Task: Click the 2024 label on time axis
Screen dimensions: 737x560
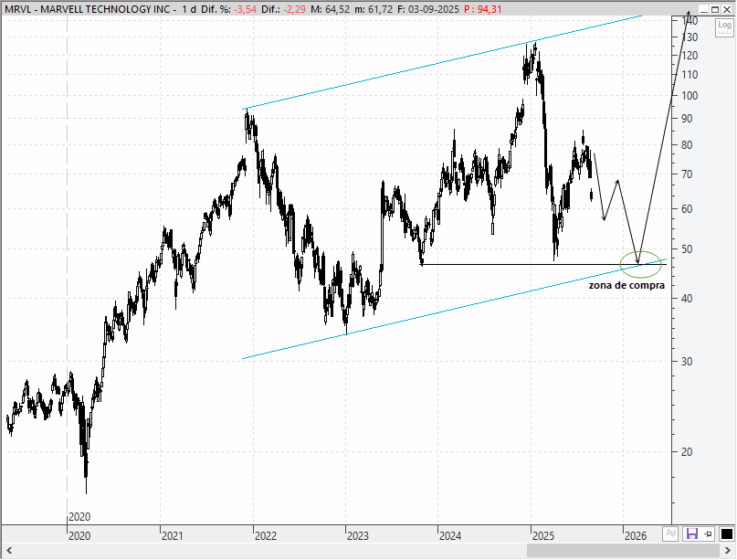Action: 450,535
